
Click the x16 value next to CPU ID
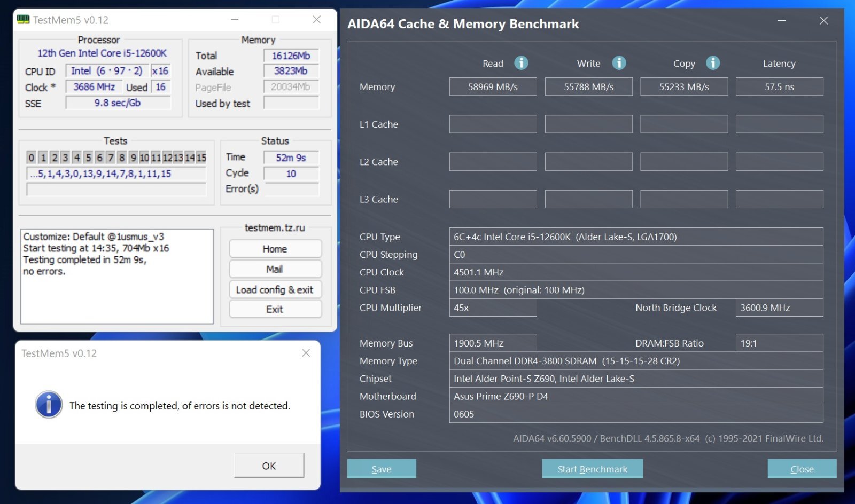[160, 70]
